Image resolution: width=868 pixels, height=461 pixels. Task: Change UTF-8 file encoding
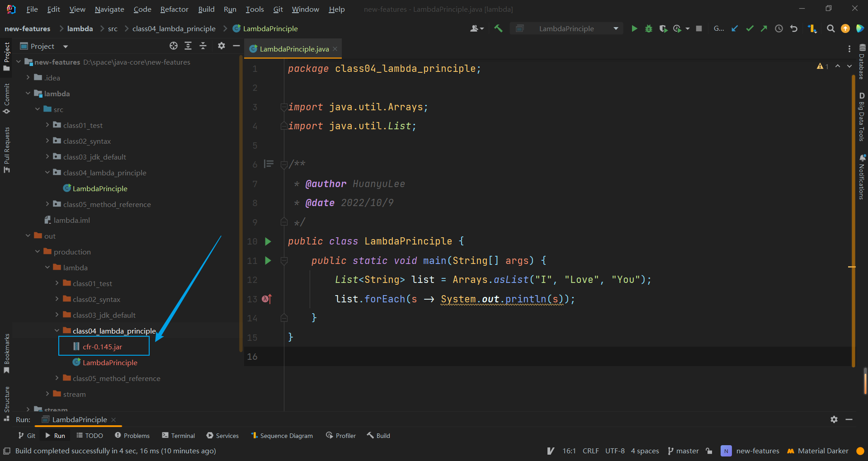click(x=615, y=451)
